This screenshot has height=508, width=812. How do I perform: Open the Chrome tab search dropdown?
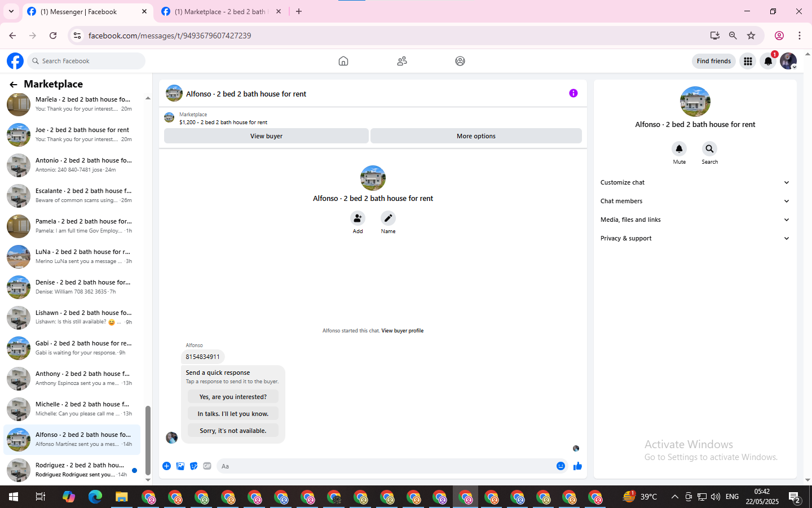coord(11,11)
